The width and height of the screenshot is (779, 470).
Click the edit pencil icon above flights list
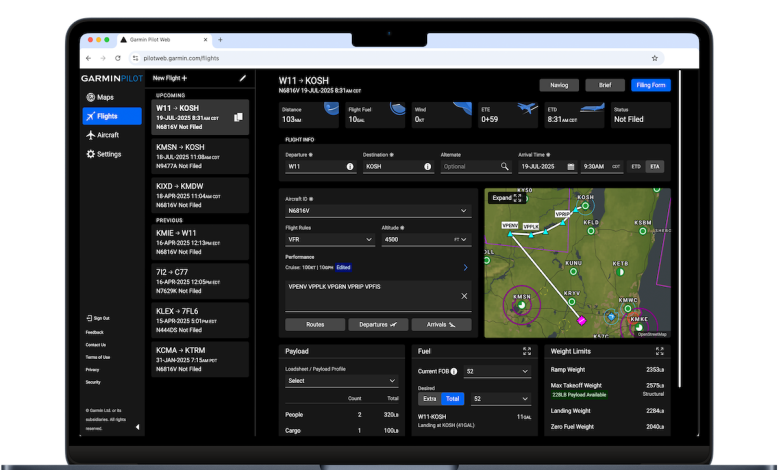point(242,78)
